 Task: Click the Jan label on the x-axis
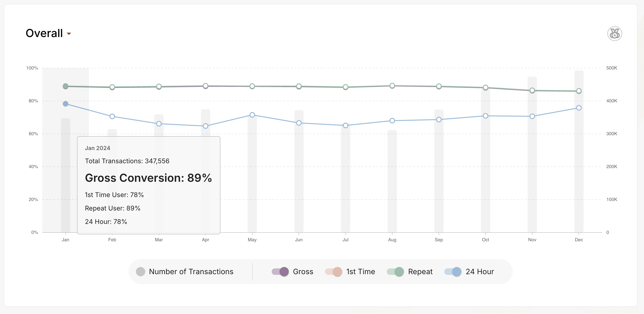[65, 239]
